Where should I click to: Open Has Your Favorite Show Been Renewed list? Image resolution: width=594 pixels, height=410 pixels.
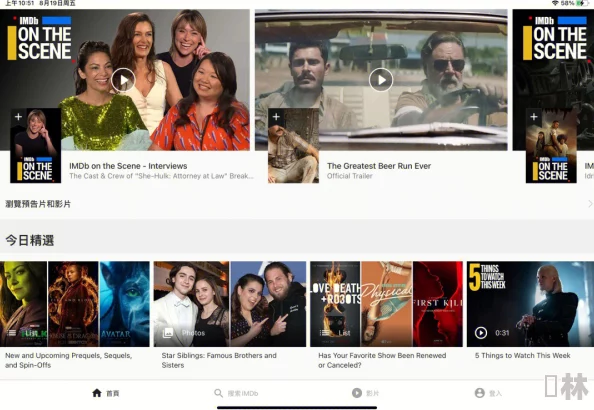click(x=382, y=360)
